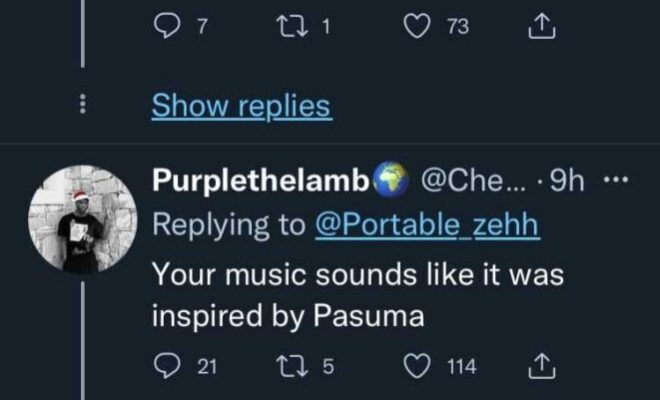This screenshot has width=660, height=400.
Task: Click the 9h timestamp
Action: coord(572,180)
